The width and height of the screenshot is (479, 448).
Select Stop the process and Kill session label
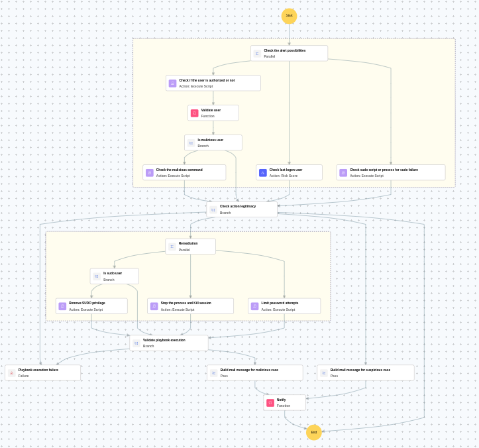pos(186,303)
